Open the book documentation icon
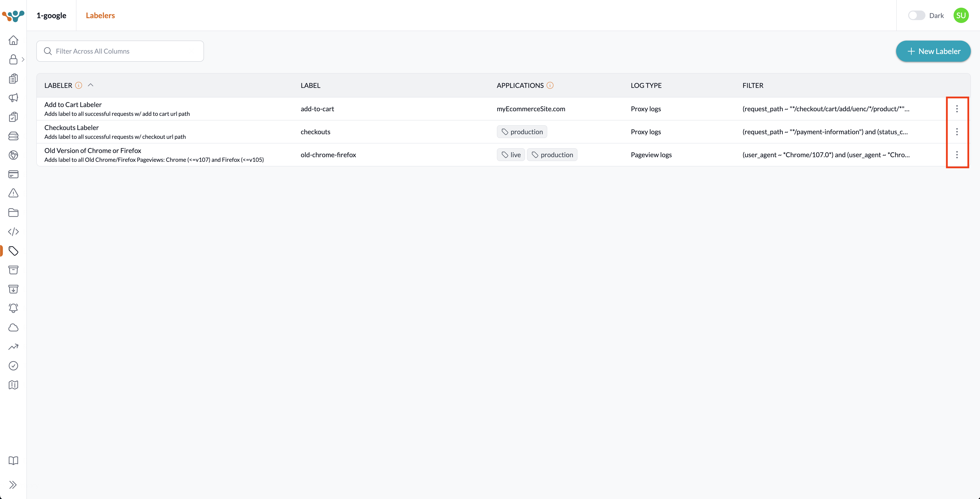The width and height of the screenshot is (980, 499). [13, 461]
